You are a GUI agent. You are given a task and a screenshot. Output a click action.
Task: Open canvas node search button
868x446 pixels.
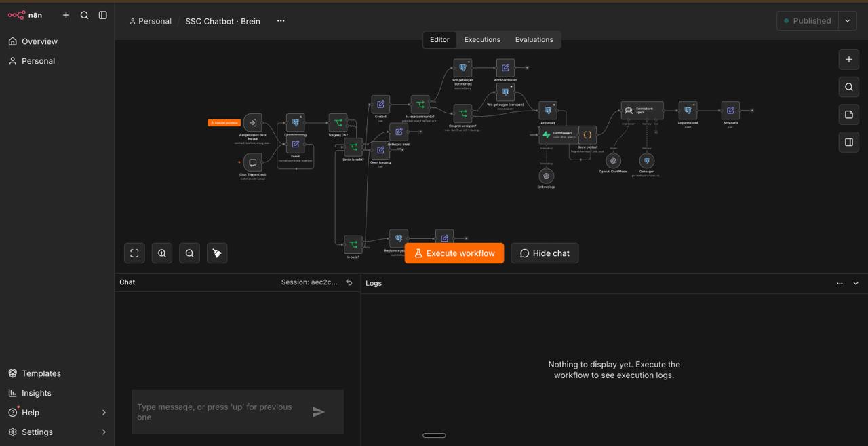coord(848,87)
